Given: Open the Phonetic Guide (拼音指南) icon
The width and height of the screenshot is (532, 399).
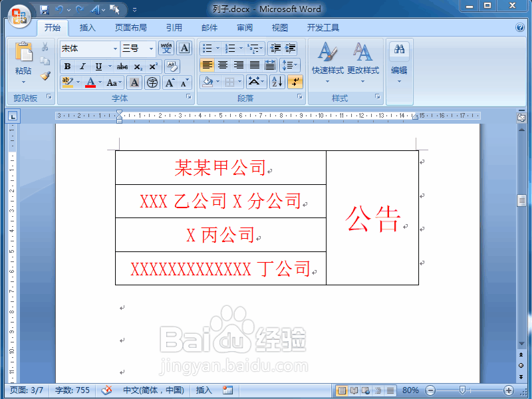Looking at the screenshot, I should pyautogui.click(x=166, y=48).
